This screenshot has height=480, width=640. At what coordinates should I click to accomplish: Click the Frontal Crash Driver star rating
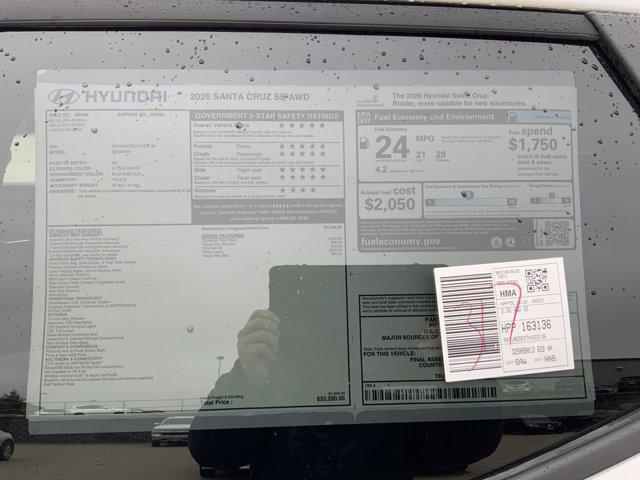click(302, 146)
